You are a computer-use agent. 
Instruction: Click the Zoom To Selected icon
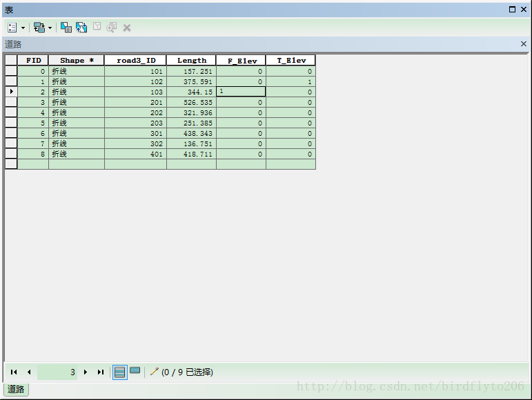click(x=111, y=27)
